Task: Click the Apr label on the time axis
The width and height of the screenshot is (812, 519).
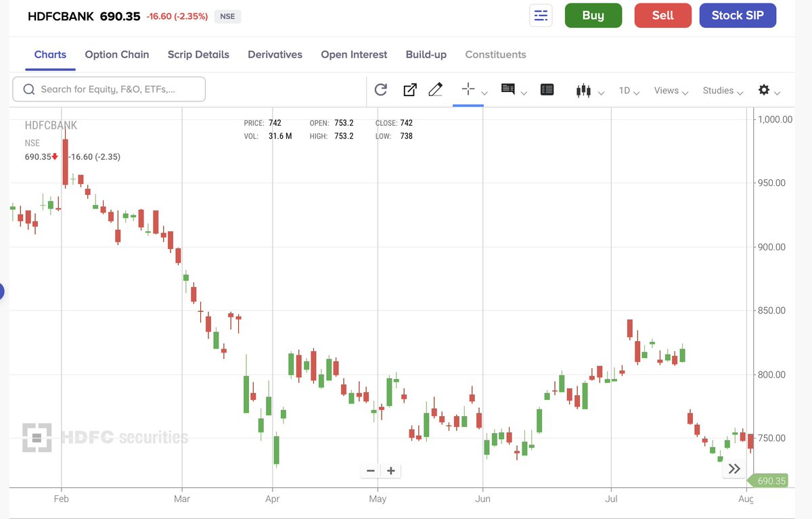Action: [273, 499]
